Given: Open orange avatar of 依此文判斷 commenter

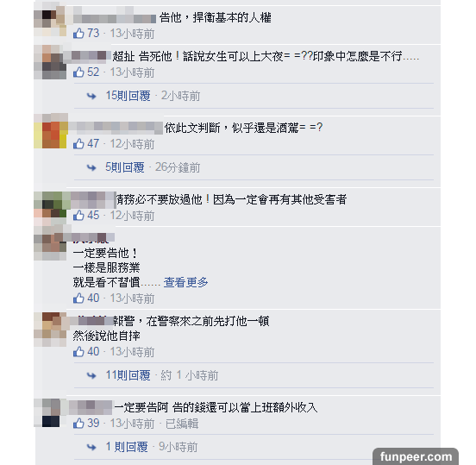Looking at the screenshot, I should coord(51,131).
